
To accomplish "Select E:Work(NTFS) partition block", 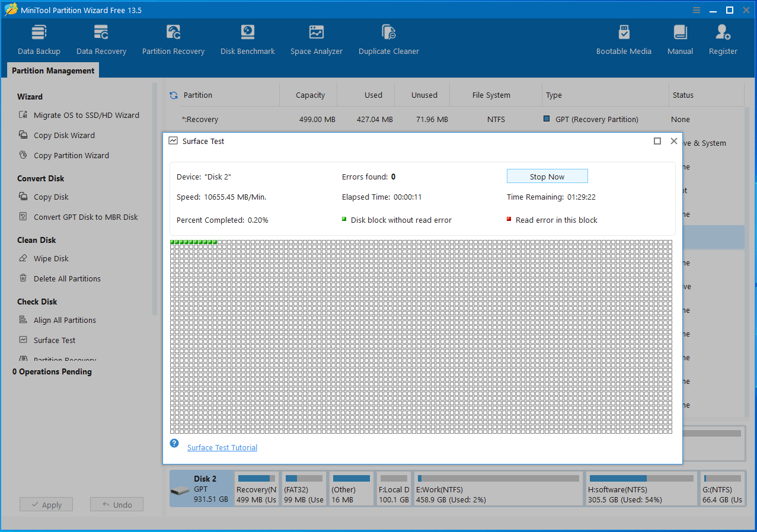I will coord(498,489).
